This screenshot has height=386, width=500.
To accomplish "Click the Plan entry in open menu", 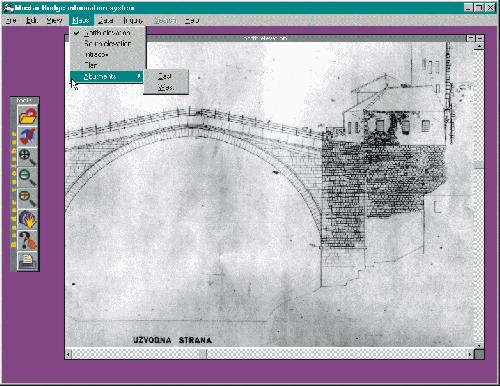I will point(91,65).
